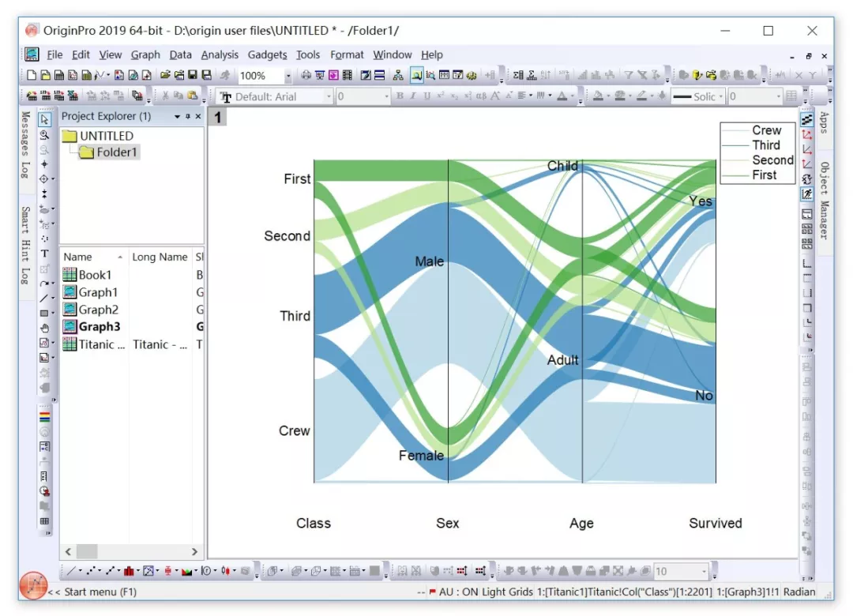Viewport: 853px width, 616px height.
Task: Select the UNTITLED root folder
Action: [x=98, y=136]
